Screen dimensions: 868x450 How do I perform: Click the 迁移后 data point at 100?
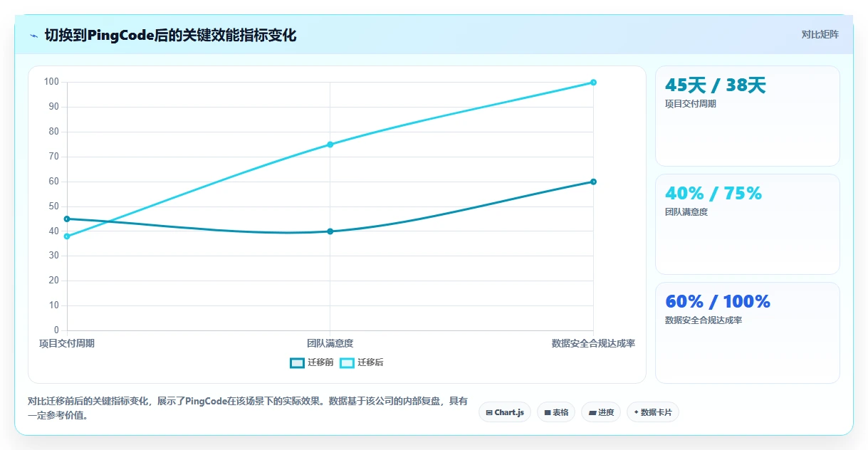pyautogui.click(x=593, y=83)
